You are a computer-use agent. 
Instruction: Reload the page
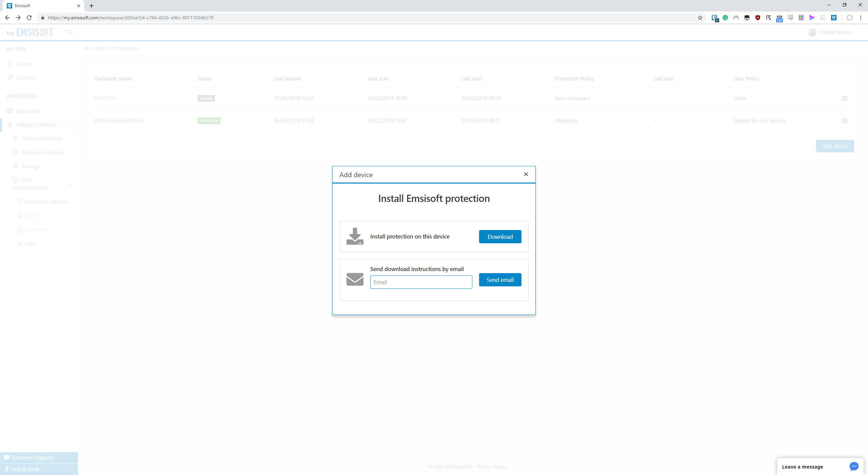coord(29,18)
